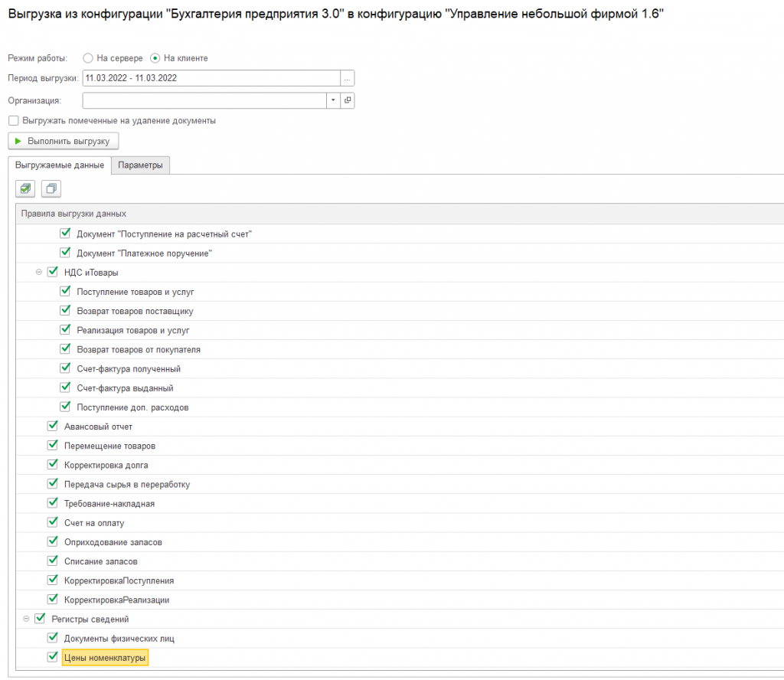Open the period selection ellipsis button

347,79
